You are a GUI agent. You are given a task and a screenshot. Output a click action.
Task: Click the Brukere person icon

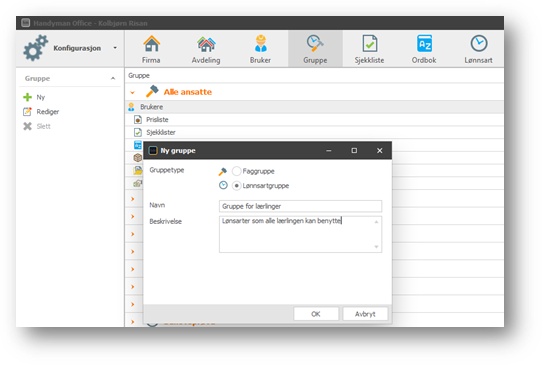click(131, 107)
